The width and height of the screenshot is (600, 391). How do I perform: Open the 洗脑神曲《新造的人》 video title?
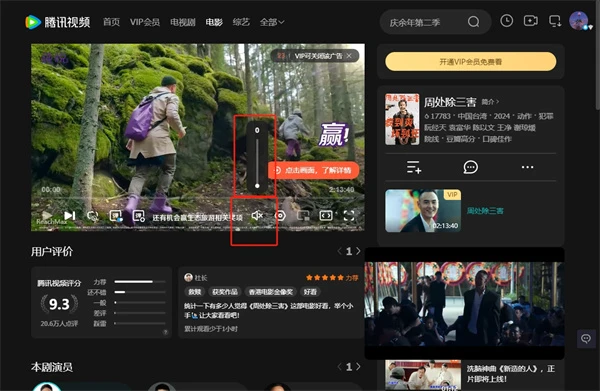[x=510, y=373]
